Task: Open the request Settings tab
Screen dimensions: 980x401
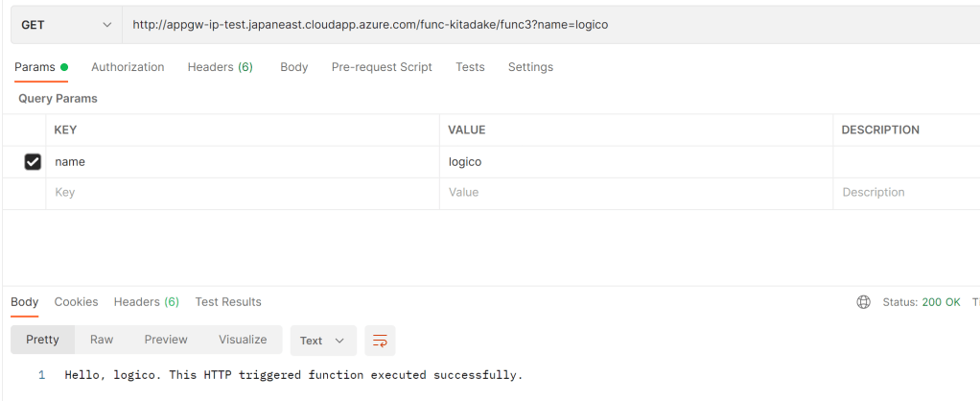Action: pyautogui.click(x=530, y=67)
